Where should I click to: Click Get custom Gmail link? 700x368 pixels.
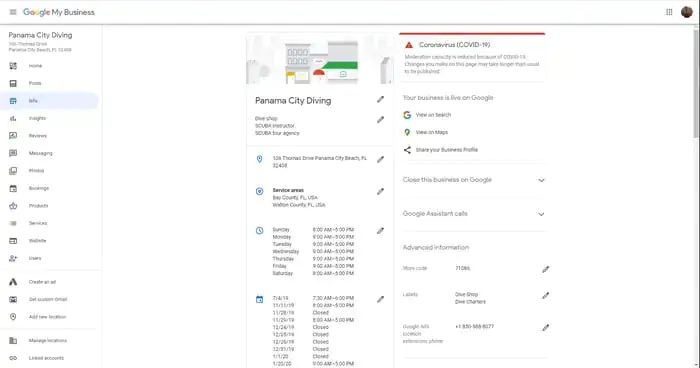48,299
